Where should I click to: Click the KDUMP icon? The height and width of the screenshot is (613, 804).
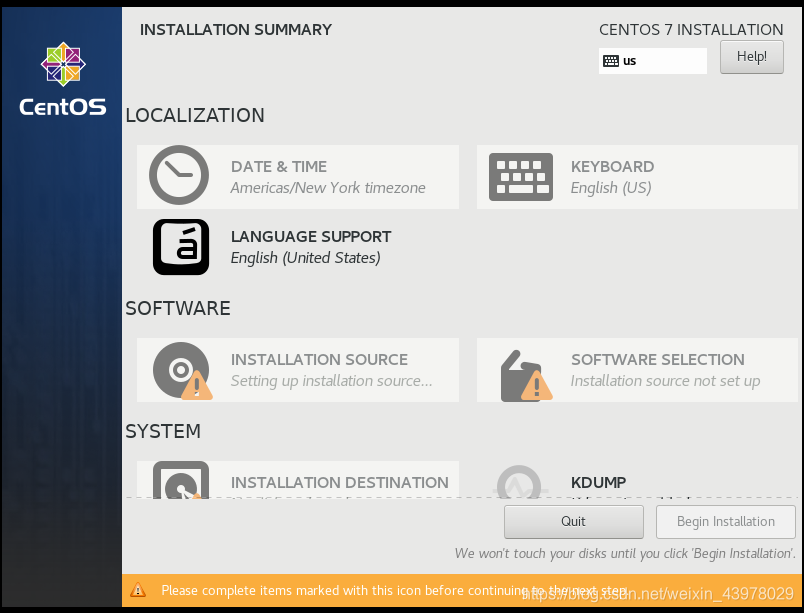pyautogui.click(x=519, y=482)
